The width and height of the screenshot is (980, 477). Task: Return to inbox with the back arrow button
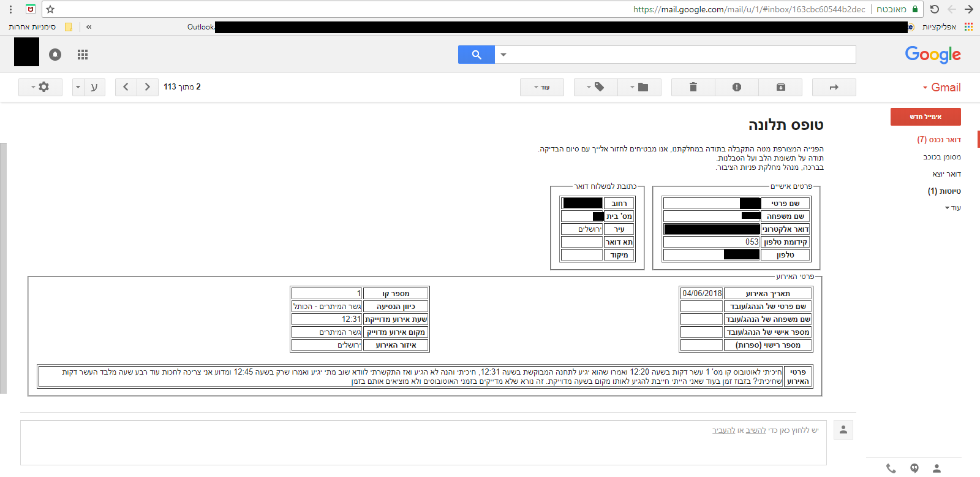(834, 87)
